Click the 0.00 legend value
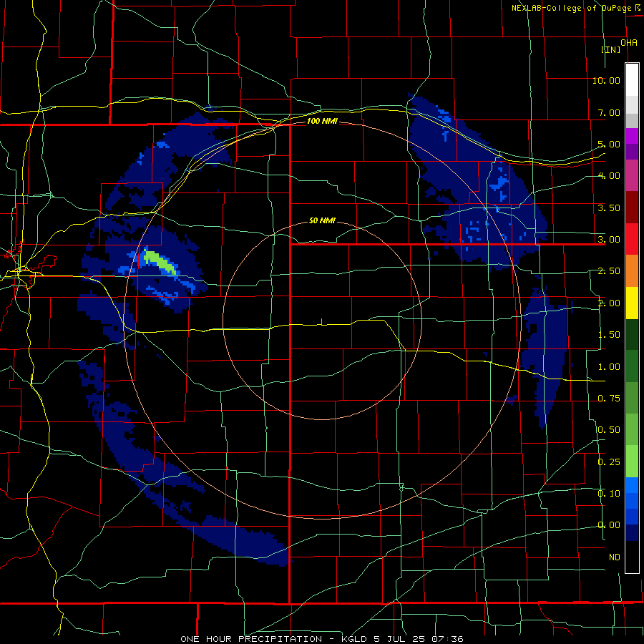Image resolution: width=644 pixels, height=644 pixels. [x=609, y=525]
